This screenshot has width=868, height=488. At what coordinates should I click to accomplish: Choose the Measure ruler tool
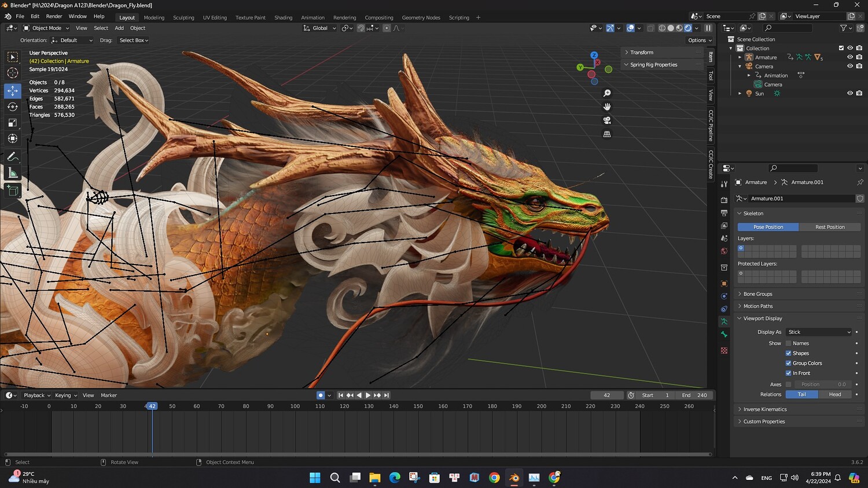click(x=13, y=173)
